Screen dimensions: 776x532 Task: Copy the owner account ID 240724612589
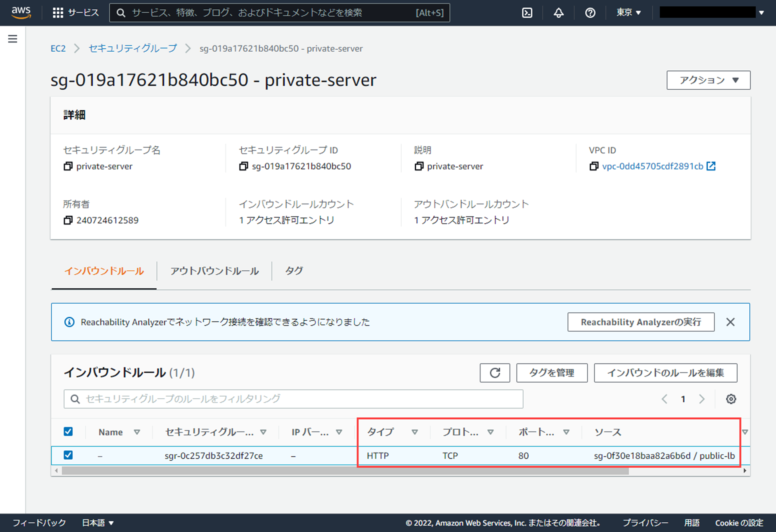tap(68, 220)
